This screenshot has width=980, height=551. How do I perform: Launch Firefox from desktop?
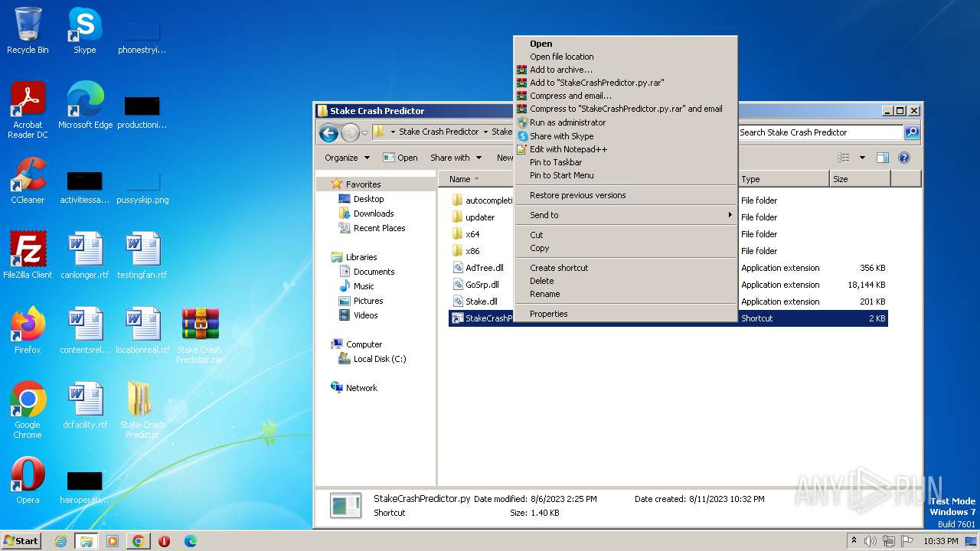[28, 331]
